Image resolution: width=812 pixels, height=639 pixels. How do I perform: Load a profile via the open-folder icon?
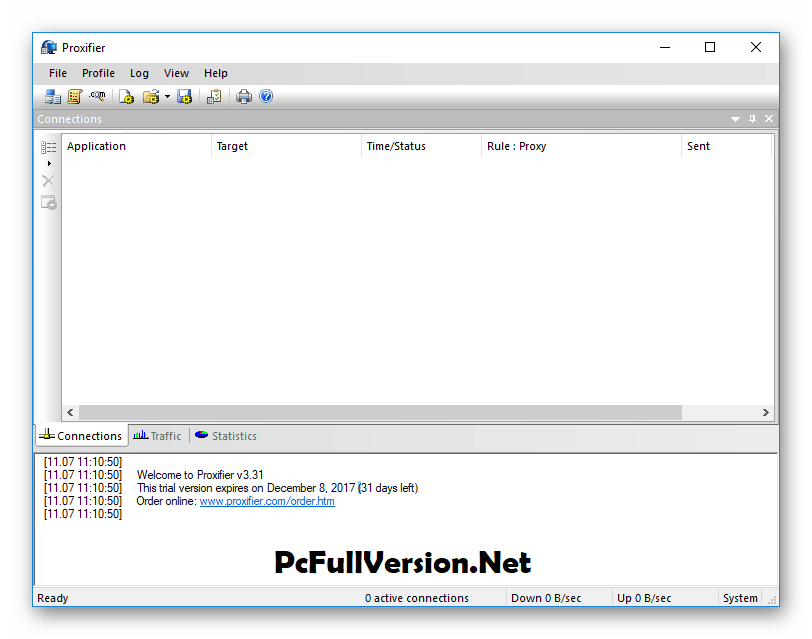point(151,96)
